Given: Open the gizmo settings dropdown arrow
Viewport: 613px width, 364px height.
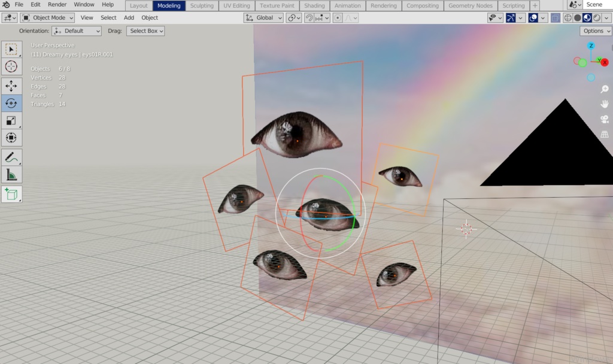Looking at the screenshot, I should click(x=520, y=17).
